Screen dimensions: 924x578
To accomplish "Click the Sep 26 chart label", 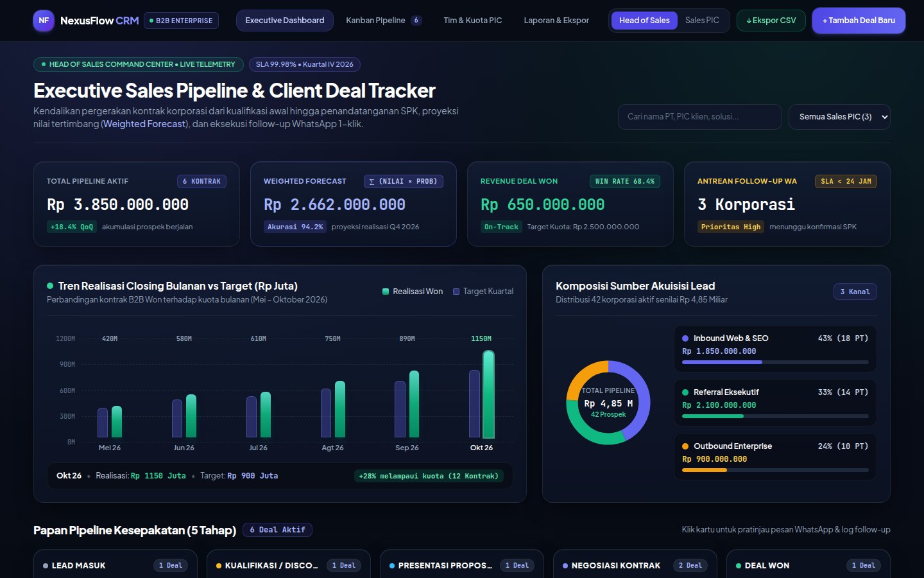I will (407, 448).
